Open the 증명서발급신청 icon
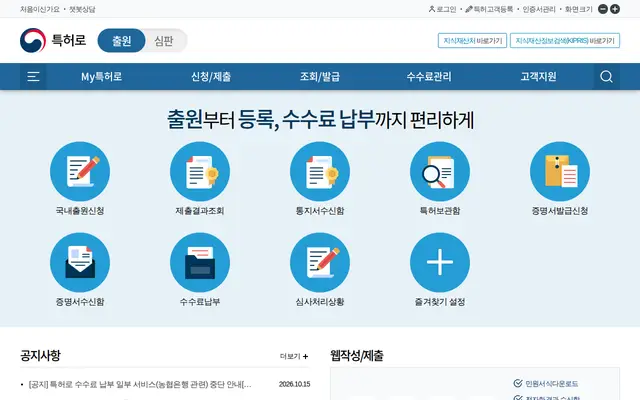Screen dimensions: 640x400 point(560,171)
